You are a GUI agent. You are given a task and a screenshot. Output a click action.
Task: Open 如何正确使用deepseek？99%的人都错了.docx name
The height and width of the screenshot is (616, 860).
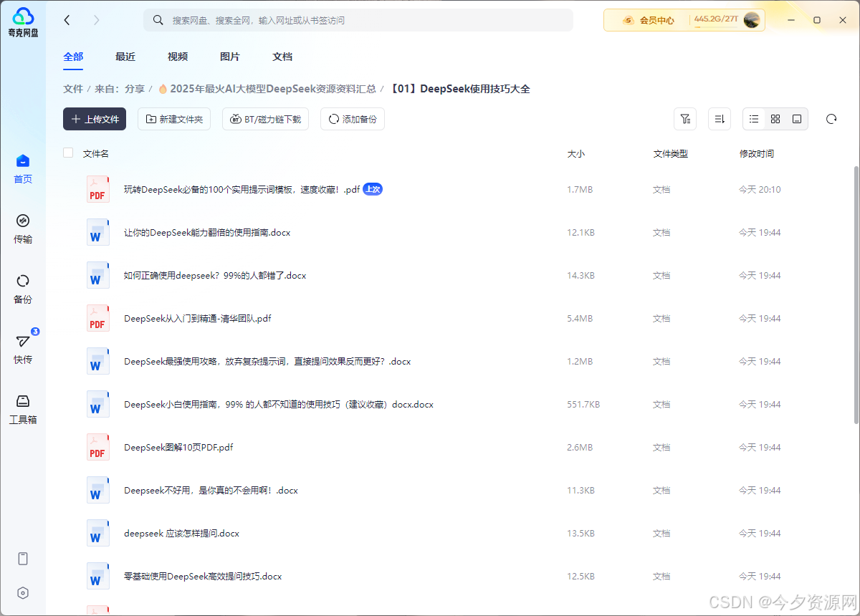[x=215, y=276]
